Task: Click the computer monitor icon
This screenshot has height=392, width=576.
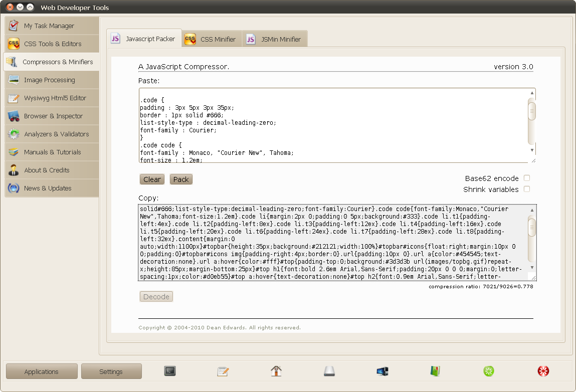Action: point(382,371)
